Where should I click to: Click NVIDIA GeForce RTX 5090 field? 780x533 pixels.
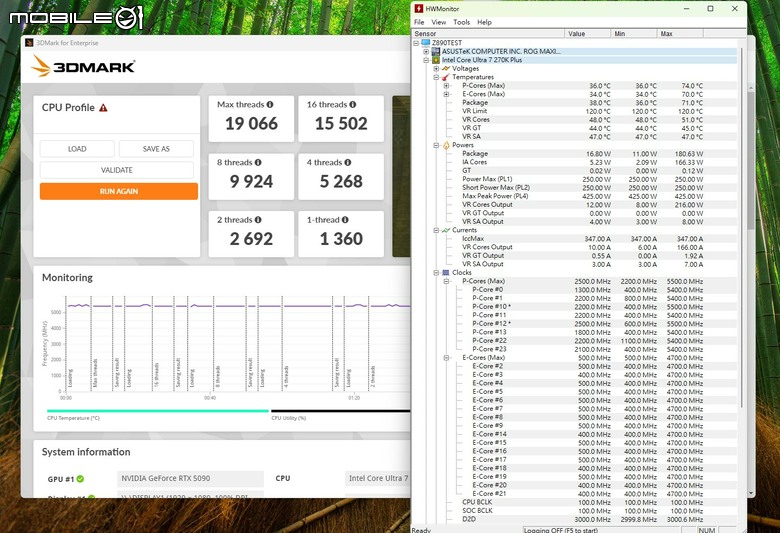[x=191, y=478]
